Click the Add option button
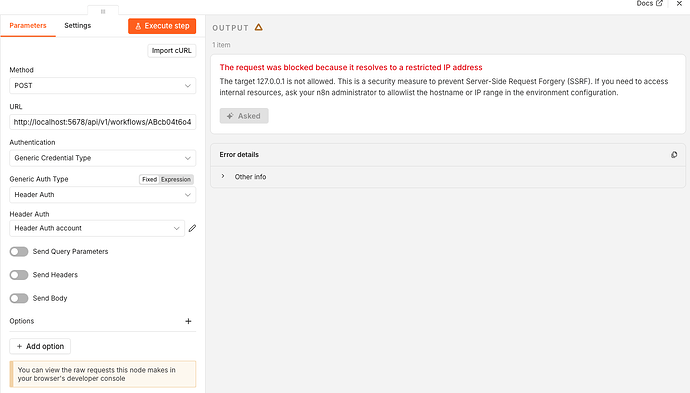690x393 pixels. pos(40,346)
